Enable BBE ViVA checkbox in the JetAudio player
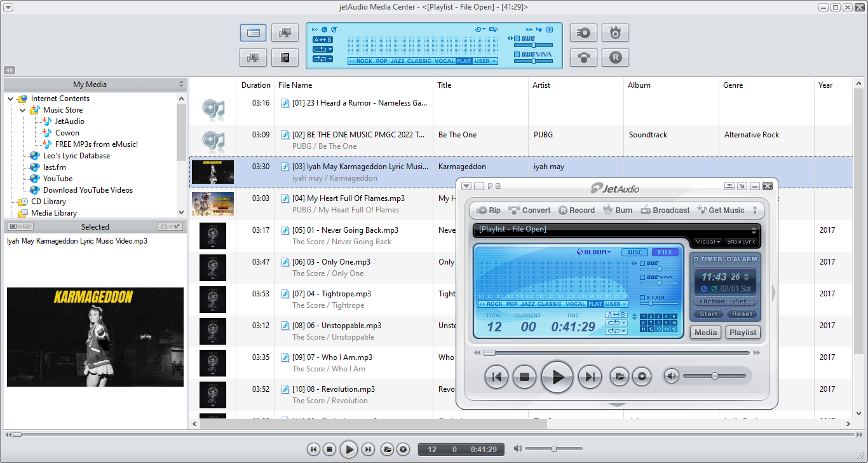This screenshot has width=868, height=463. [x=642, y=277]
